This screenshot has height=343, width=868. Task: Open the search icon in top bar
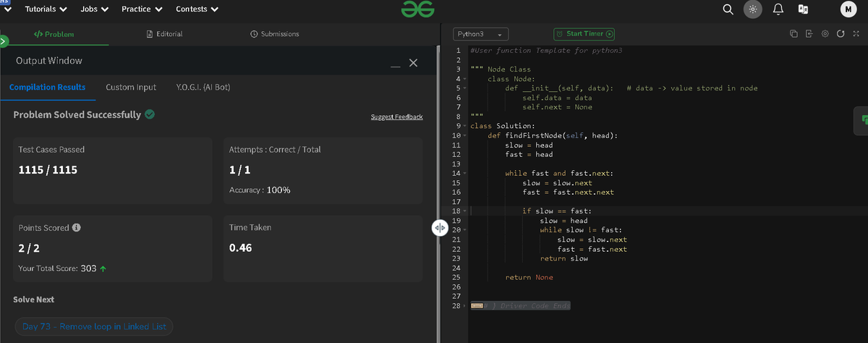pyautogui.click(x=728, y=9)
